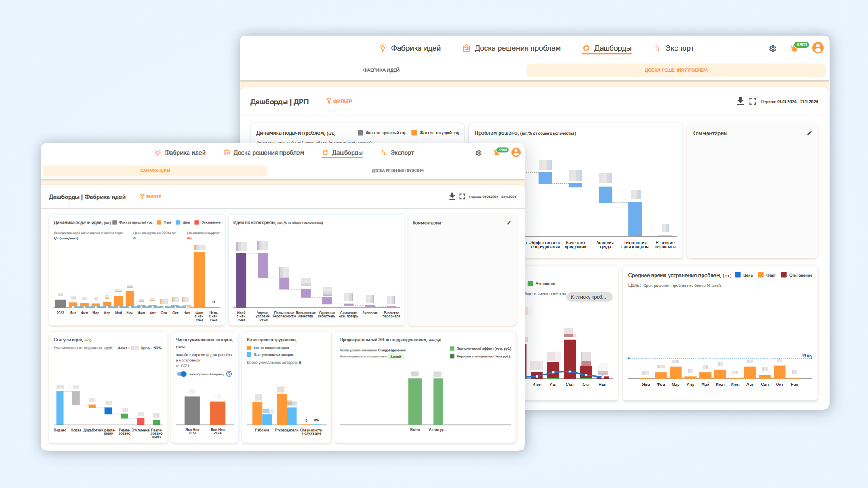868x488 pixels.
Task: Click Экономический эффект legend swatch
Action: coord(452,348)
